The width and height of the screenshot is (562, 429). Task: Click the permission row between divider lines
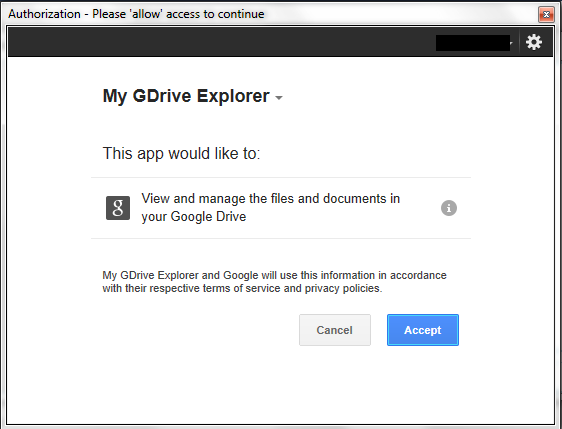click(x=281, y=208)
